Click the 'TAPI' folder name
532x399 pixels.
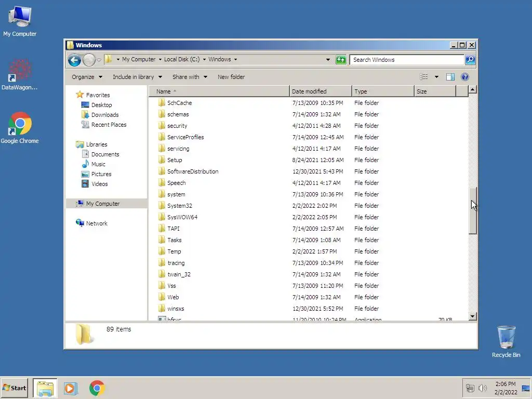click(x=174, y=229)
